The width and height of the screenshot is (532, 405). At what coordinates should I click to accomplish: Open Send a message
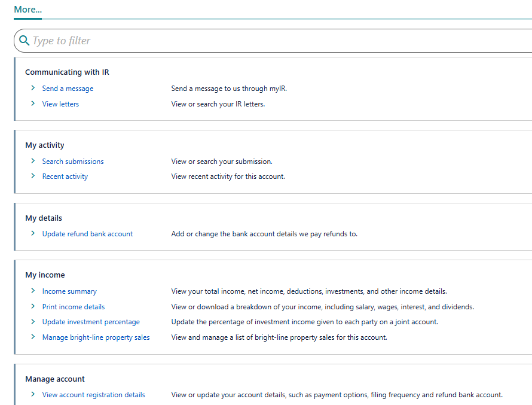pyautogui.click(x=68, y=88)
